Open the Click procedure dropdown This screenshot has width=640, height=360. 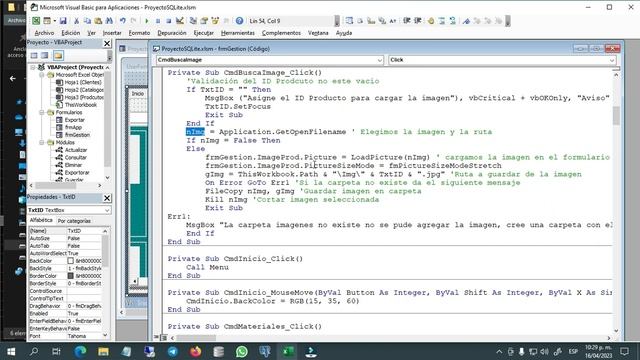click(612, 60)
